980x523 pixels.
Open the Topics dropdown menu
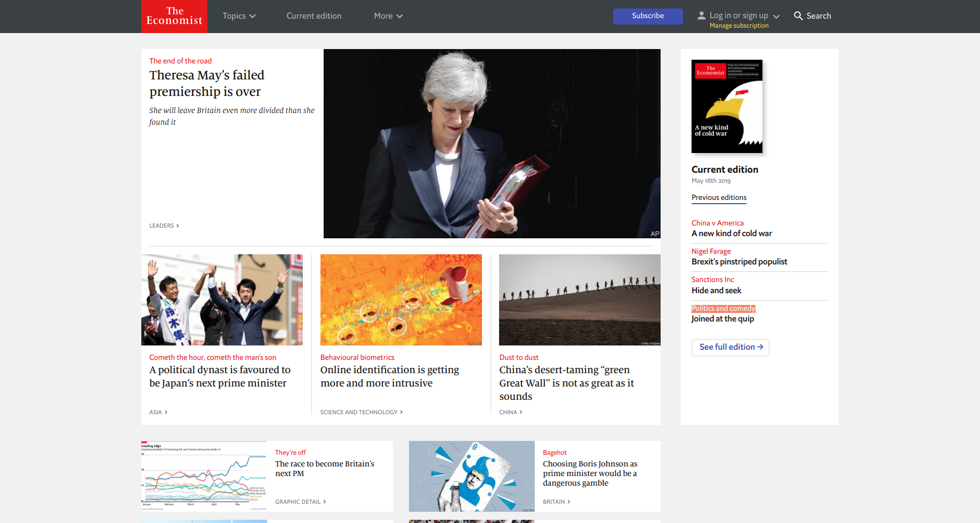click(239, 16)
